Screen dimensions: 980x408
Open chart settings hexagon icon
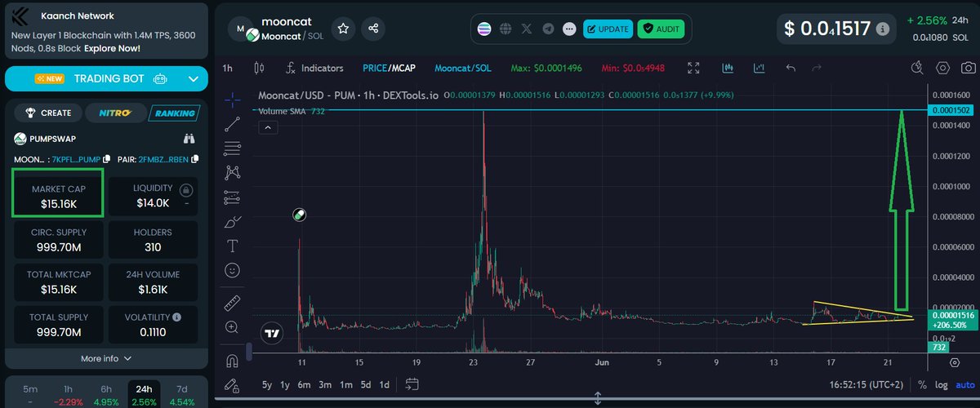coord(943,68)
